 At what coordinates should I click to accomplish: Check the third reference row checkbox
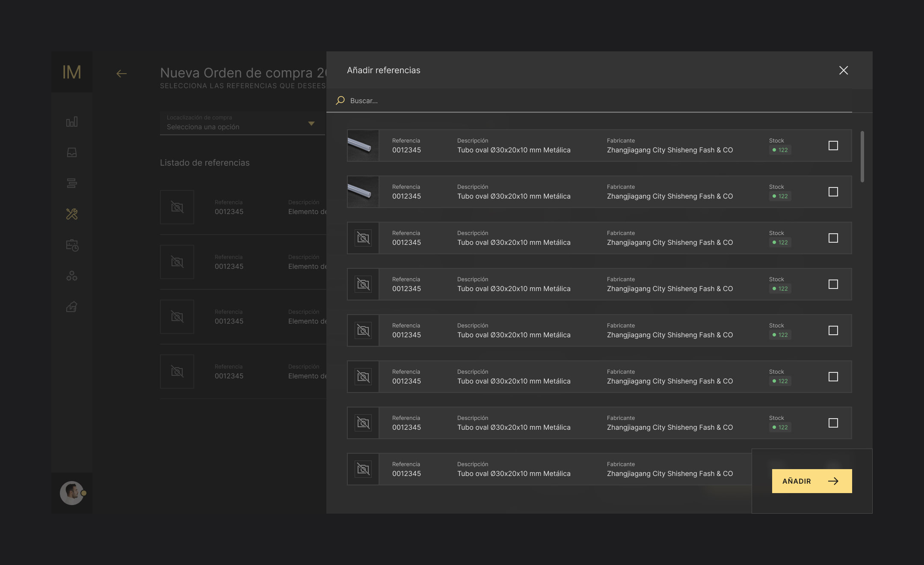click(x=833, y=238)
